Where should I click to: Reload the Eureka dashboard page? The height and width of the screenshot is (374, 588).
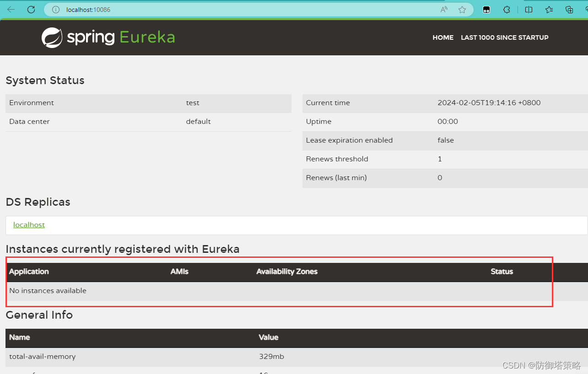31,9
